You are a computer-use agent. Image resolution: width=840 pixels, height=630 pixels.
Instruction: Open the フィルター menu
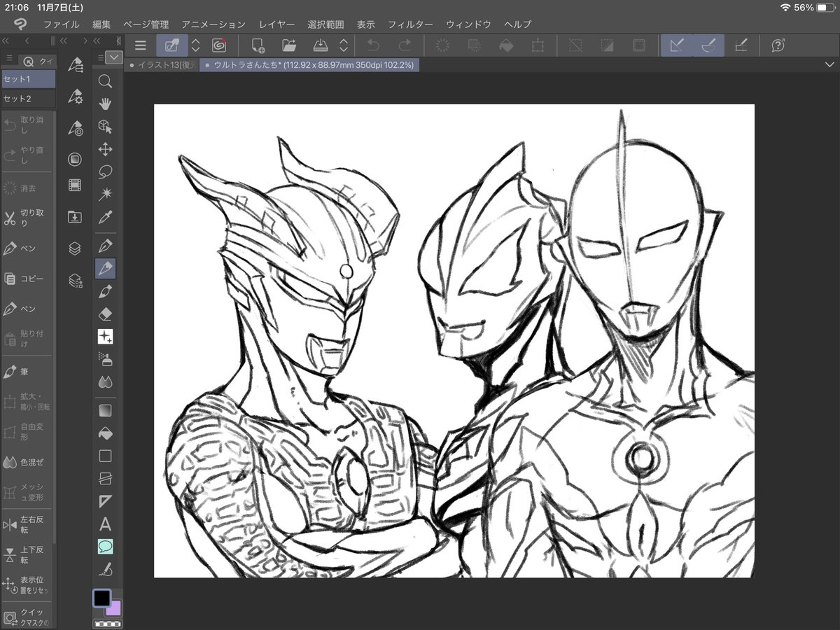(410, 24)
